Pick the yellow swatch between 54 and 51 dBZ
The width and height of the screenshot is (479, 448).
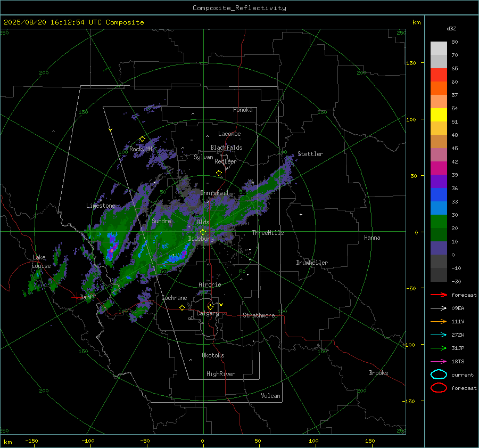click(439, 115)
